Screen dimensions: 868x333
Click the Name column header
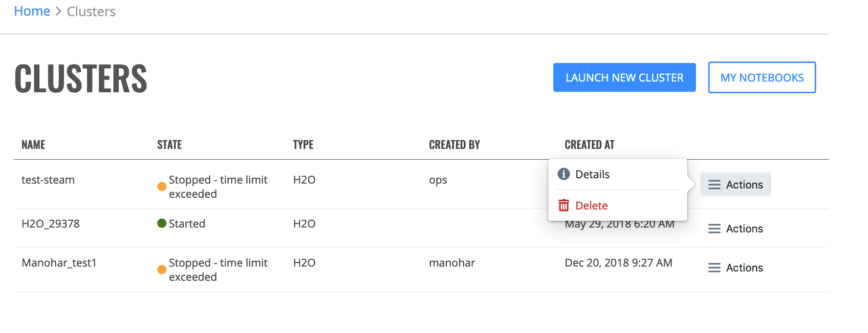pyautogui.click(x=33, y=145)
